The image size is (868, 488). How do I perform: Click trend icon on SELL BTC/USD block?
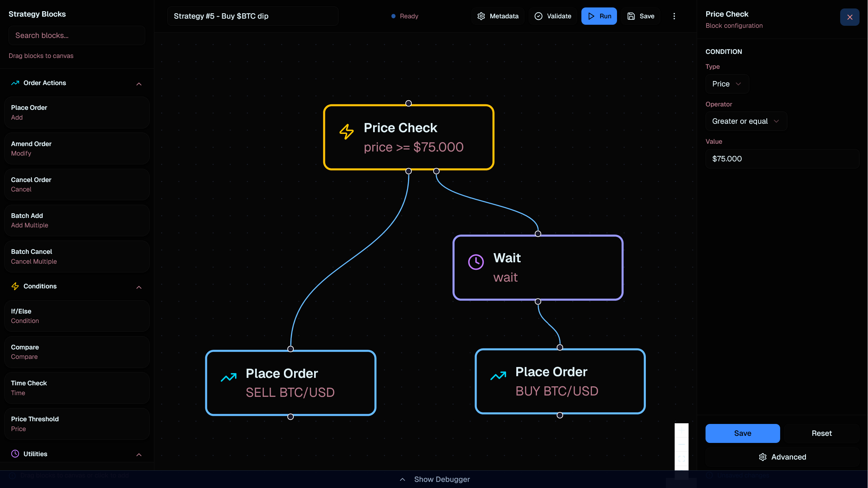(x=229, y=377)
